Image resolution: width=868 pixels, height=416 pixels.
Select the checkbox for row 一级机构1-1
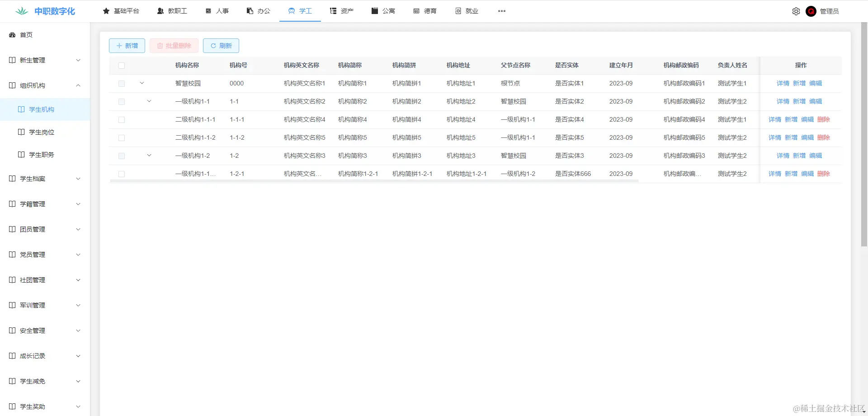click(122, 102)
